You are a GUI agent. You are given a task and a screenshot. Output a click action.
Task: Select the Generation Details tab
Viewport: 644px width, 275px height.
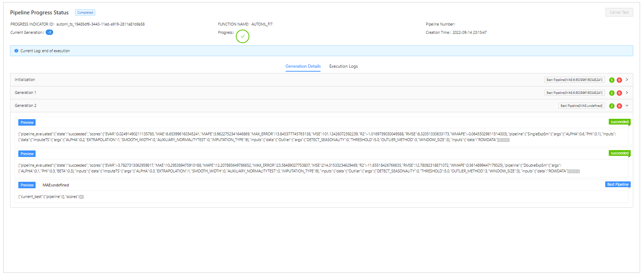(303, 66)
